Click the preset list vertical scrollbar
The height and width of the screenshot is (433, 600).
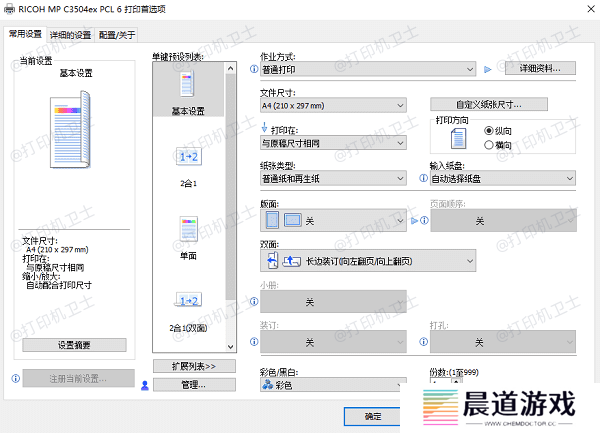click(230, 187)
